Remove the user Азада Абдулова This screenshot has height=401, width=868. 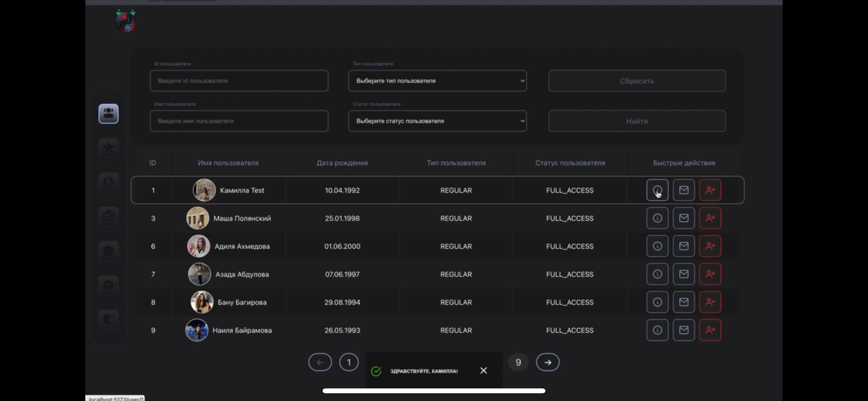(x=710, y=274)
